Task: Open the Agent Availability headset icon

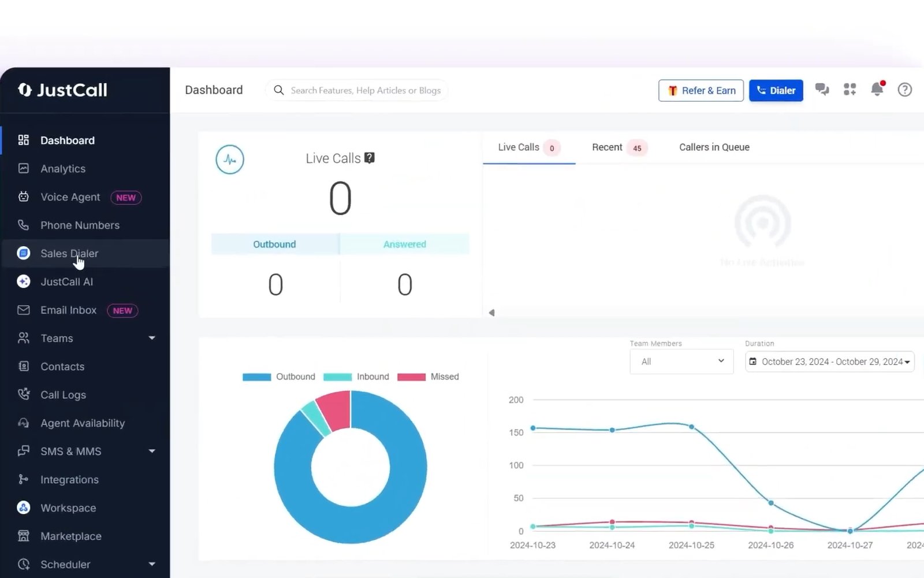Action: 24,423
